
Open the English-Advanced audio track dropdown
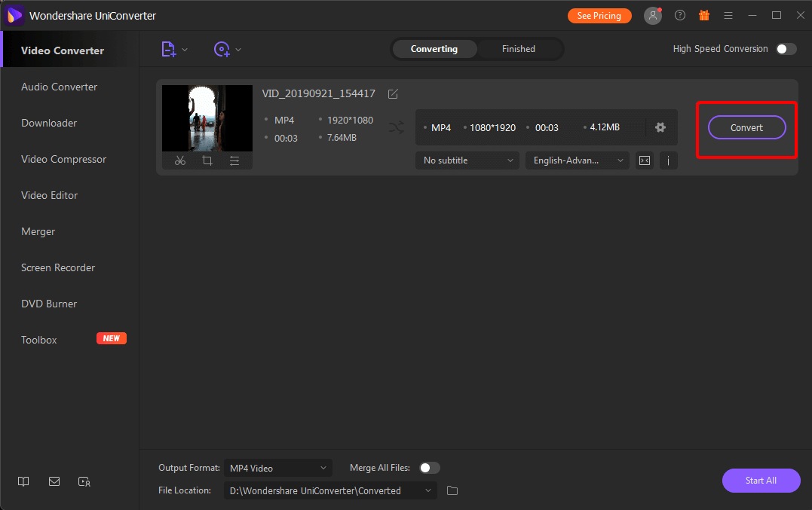(576, 160)
